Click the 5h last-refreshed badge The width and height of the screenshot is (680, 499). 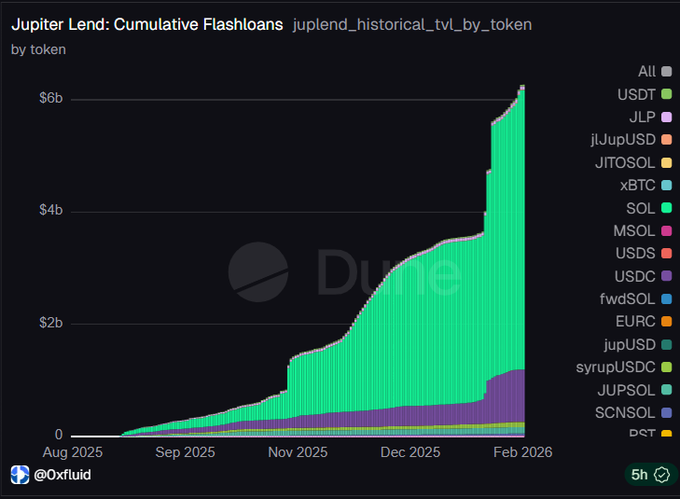(645, 474)
